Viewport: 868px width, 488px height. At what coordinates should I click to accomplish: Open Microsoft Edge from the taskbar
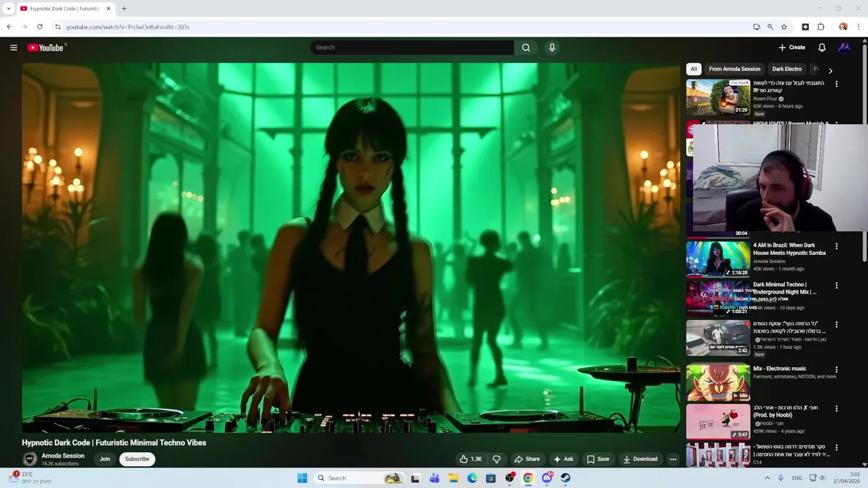coord(472,478)
